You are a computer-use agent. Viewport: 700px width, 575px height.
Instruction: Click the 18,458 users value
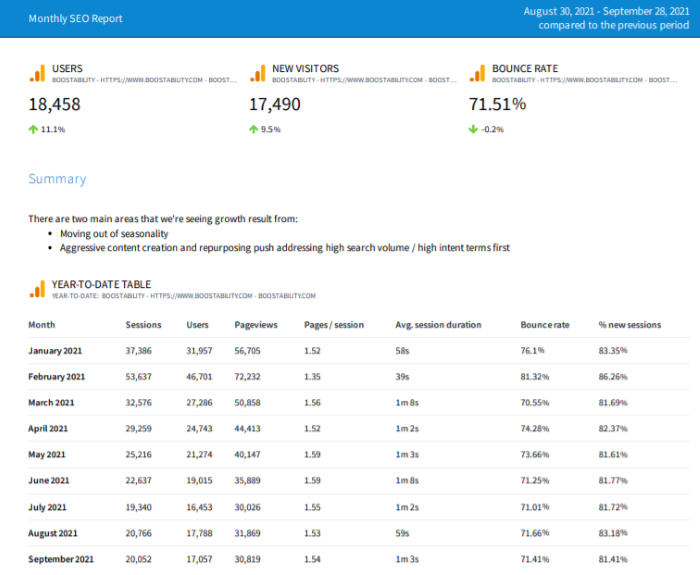click(x=54, y=104)
